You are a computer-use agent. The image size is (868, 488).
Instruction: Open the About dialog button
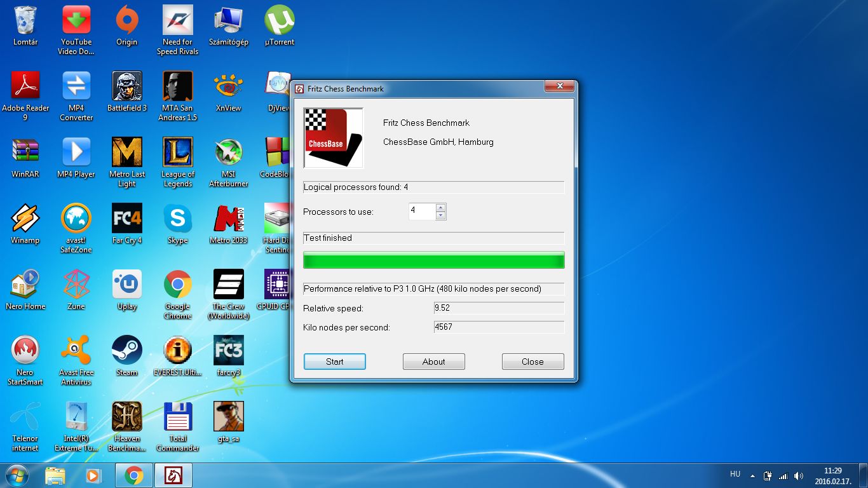click(434, 362)
